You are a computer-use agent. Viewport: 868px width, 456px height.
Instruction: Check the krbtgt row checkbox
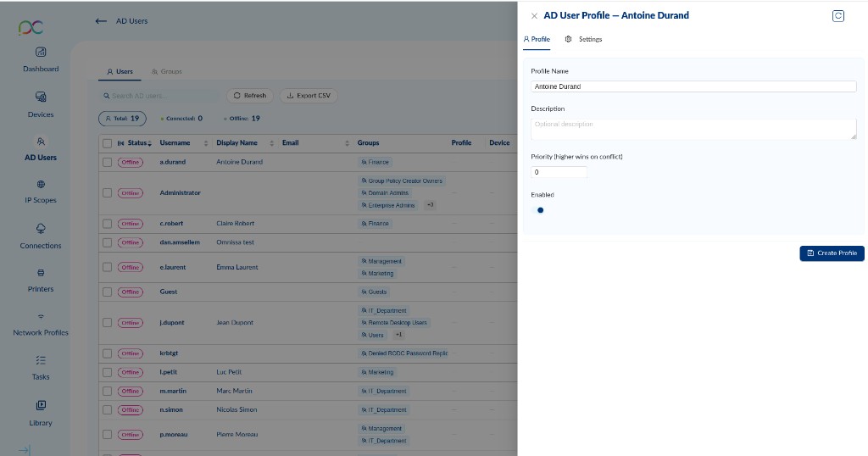(x=108, y=353)
